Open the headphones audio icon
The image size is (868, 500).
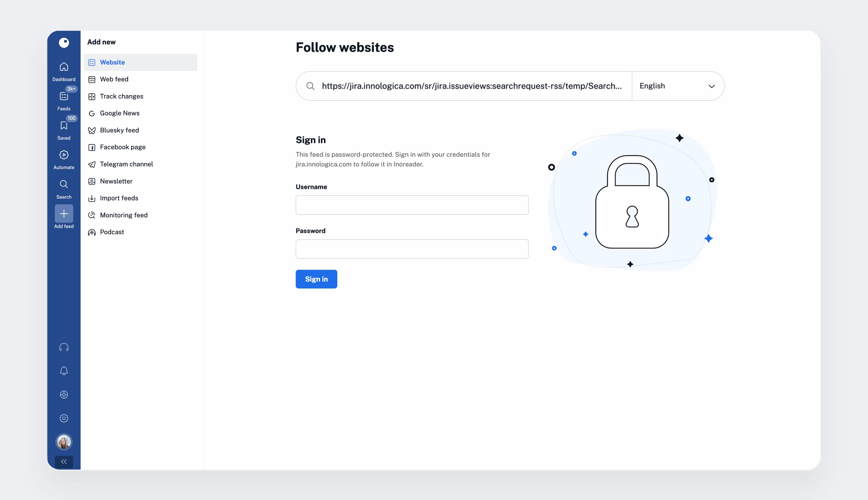point(64,347)
